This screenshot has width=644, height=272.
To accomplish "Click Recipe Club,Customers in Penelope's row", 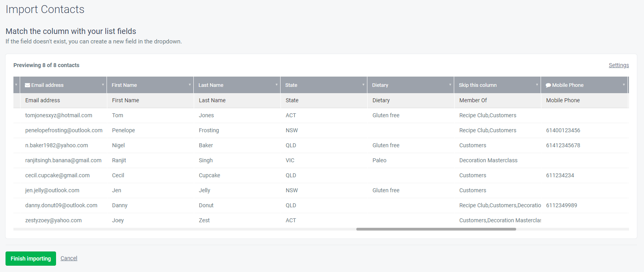I will click(488, 130).
